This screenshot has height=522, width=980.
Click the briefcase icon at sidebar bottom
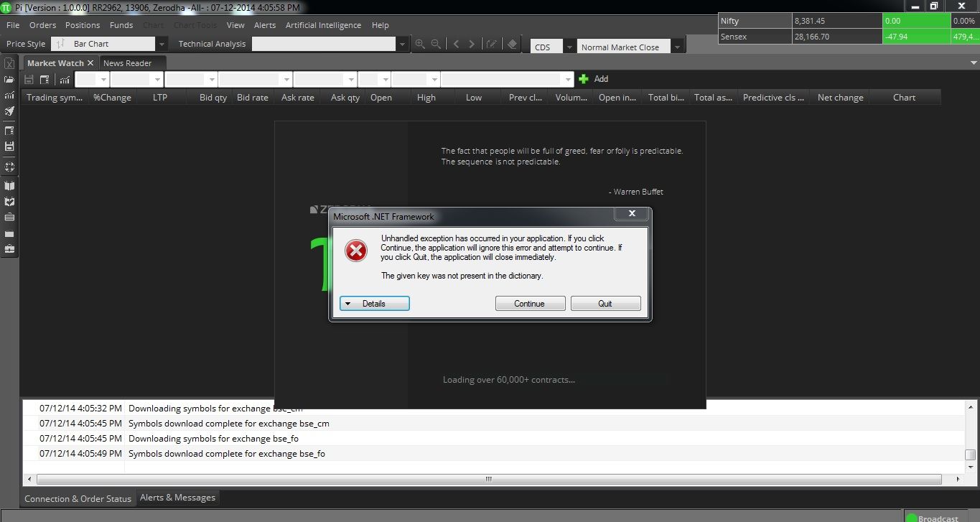9,249
